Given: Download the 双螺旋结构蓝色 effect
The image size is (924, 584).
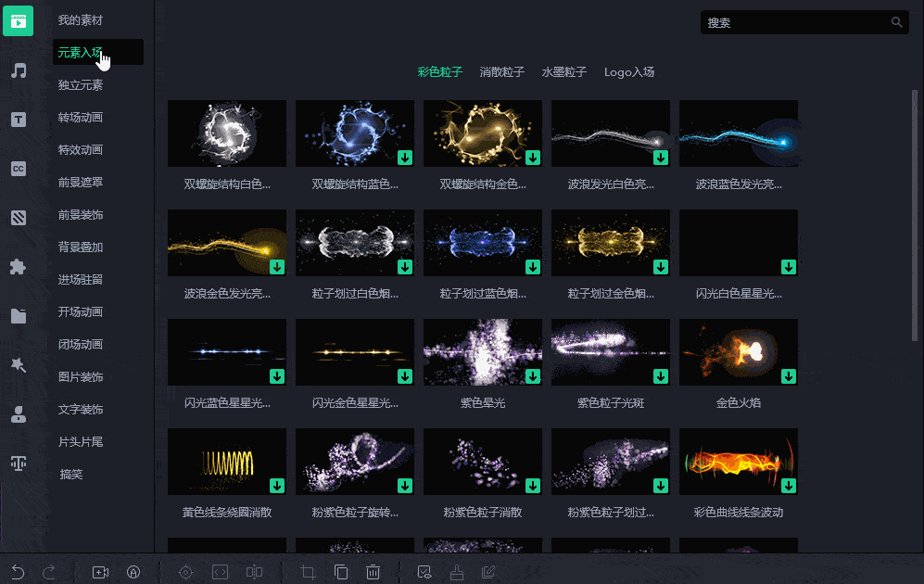Looking at the screenshot, I should click(405, 158).
